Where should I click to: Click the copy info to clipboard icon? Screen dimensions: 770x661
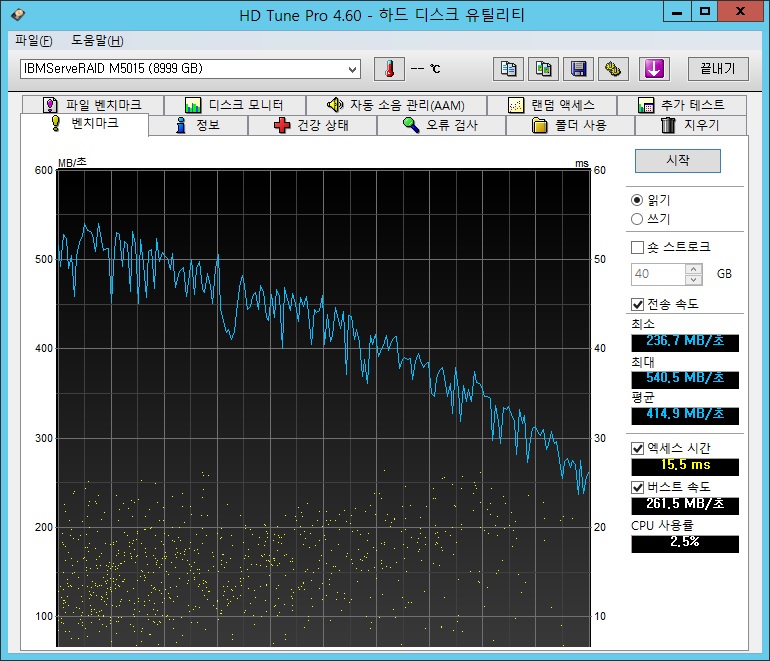[x=508, y=69]
